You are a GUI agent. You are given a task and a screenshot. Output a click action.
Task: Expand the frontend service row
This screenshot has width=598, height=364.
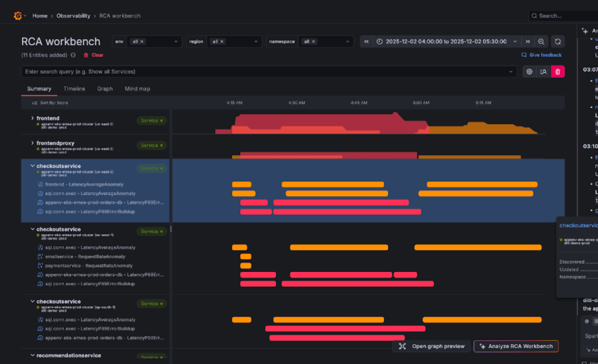pyautogui.click(x=32, y=118)
